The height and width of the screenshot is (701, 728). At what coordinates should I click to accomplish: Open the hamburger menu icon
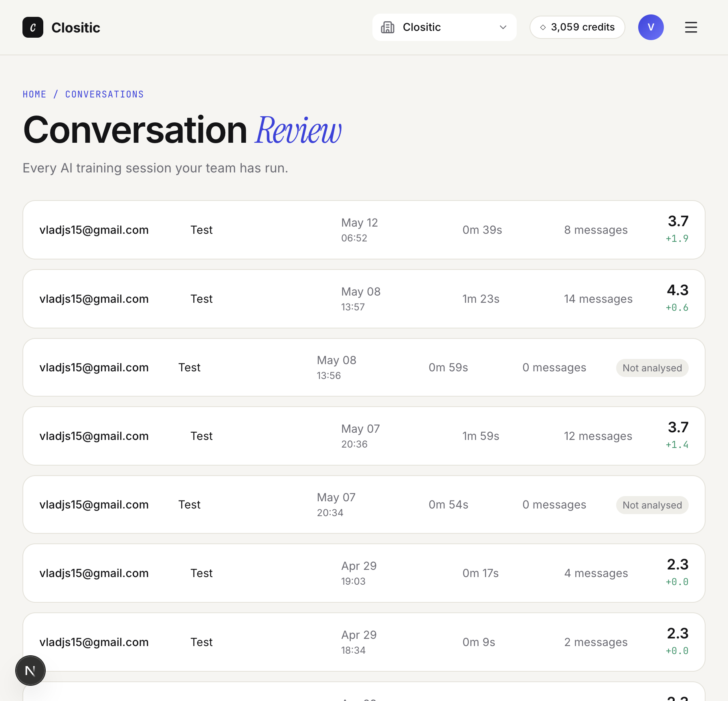tap(691, 27)
